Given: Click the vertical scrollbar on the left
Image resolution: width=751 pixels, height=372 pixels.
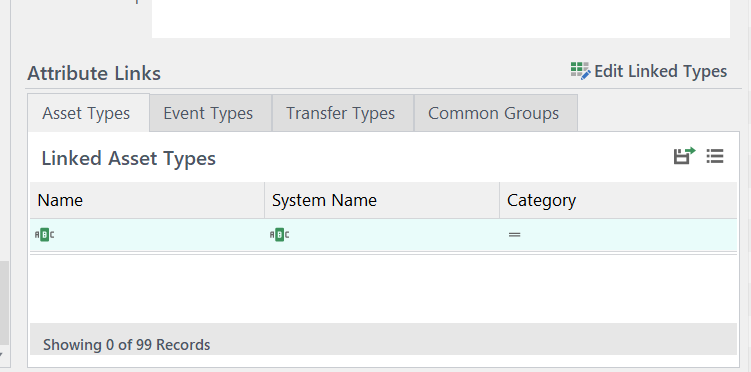Looking at the screenshot, I should click(4, 303).
